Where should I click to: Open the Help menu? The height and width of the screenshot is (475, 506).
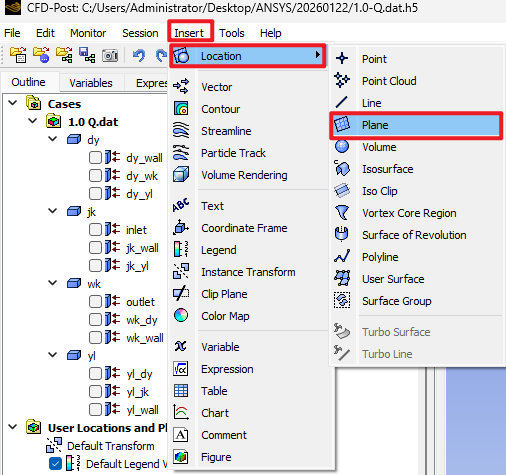tap(271, 33)
